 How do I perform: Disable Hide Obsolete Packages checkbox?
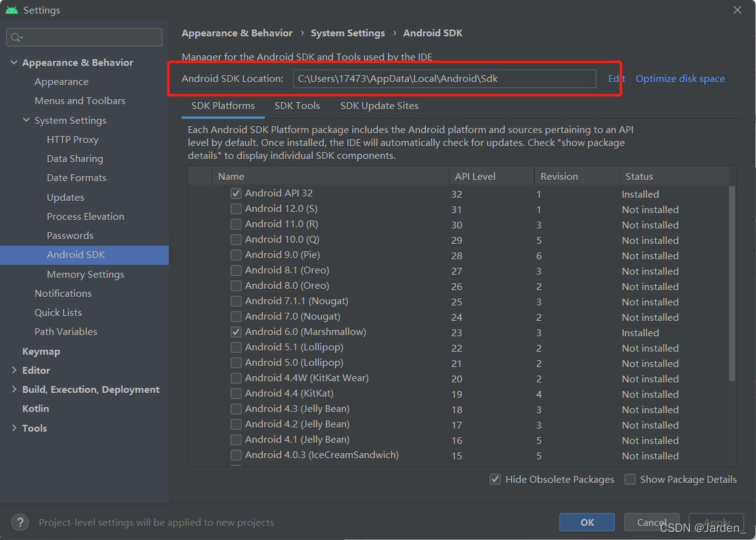tap(495, 479)
